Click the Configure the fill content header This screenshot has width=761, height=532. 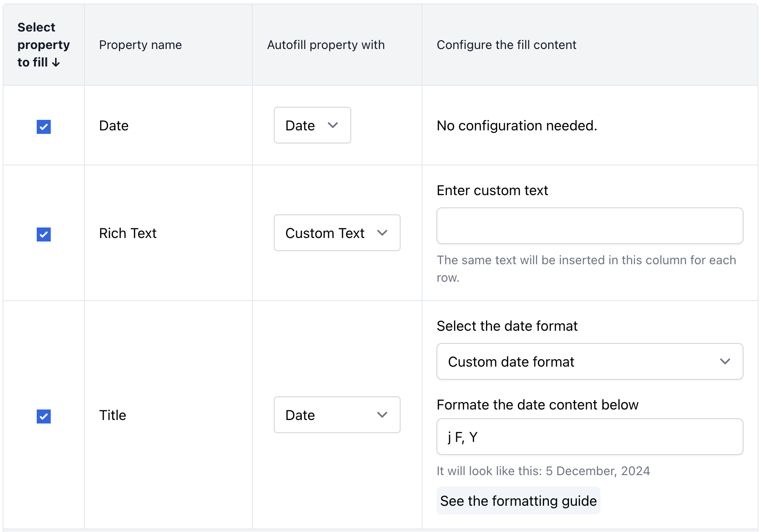pyautogui.click(x=506, y=45)
